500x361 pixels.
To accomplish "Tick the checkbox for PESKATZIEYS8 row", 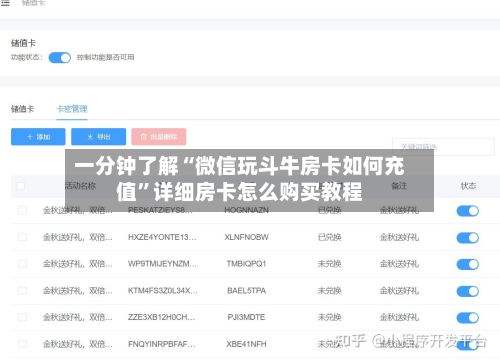I will (x=22, y=210).
